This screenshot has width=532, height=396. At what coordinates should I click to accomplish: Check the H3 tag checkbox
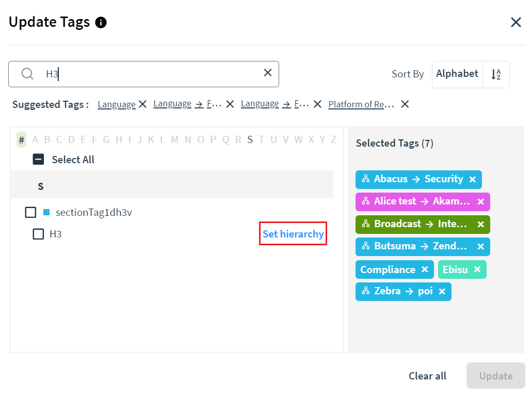coord(38,234)
